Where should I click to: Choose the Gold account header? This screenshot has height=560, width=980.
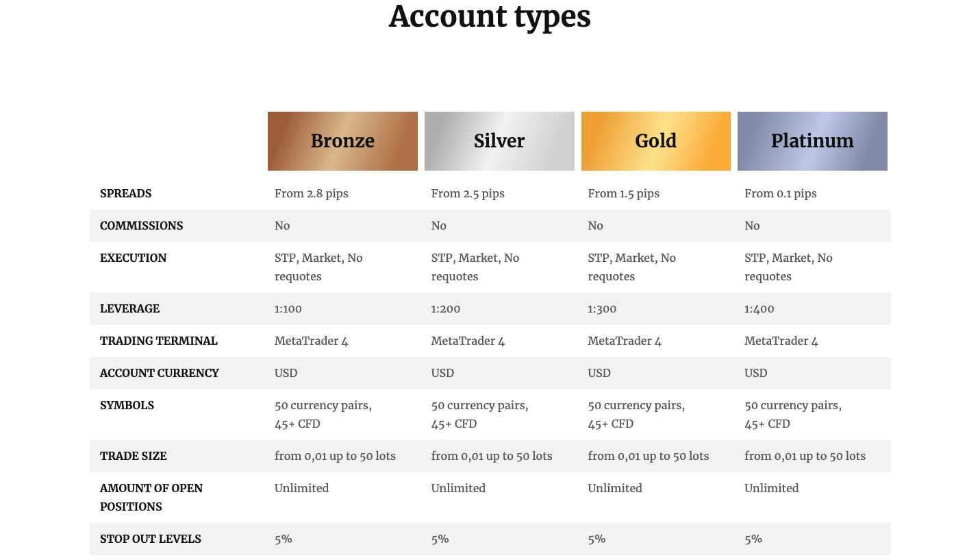pyautogui.click(x=656, y=141)
